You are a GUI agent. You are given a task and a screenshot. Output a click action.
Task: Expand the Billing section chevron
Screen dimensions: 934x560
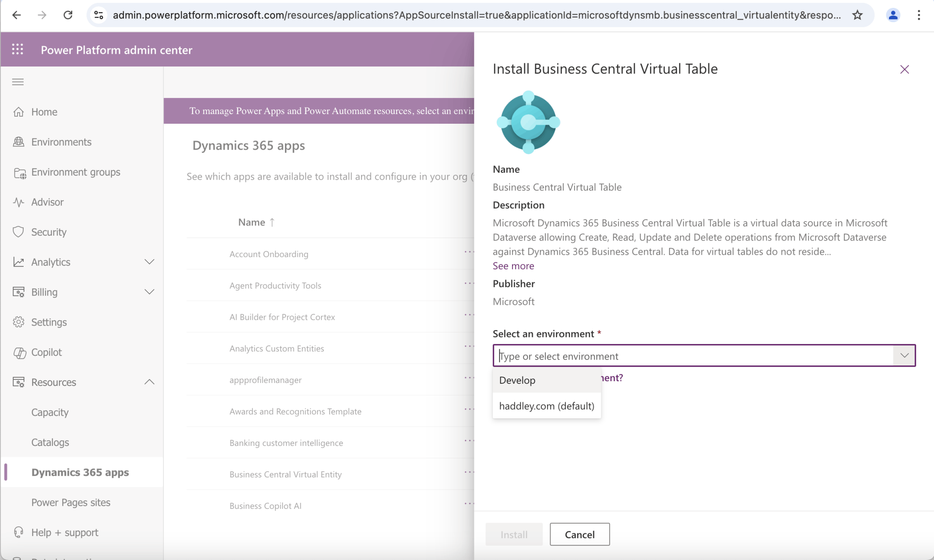click(150, 292)
